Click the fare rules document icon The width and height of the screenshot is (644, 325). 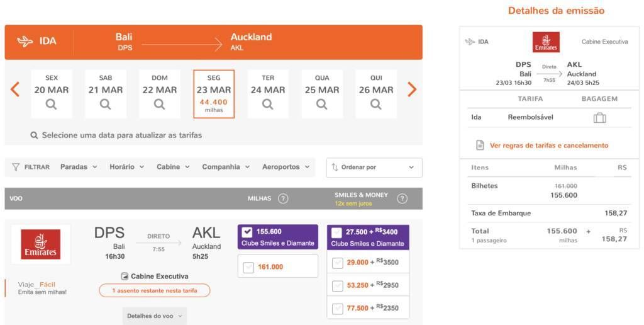tap(480, 145)
